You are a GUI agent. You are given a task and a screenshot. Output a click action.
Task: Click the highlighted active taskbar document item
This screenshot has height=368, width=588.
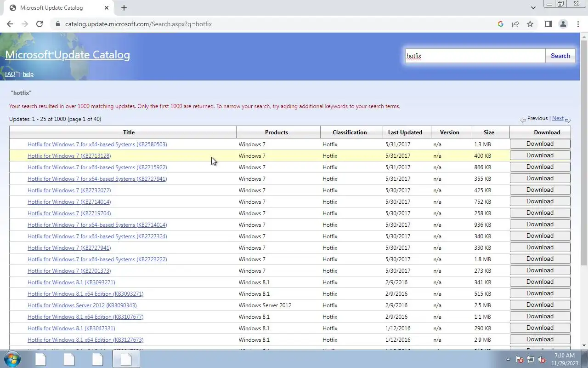tap(126, 359)
